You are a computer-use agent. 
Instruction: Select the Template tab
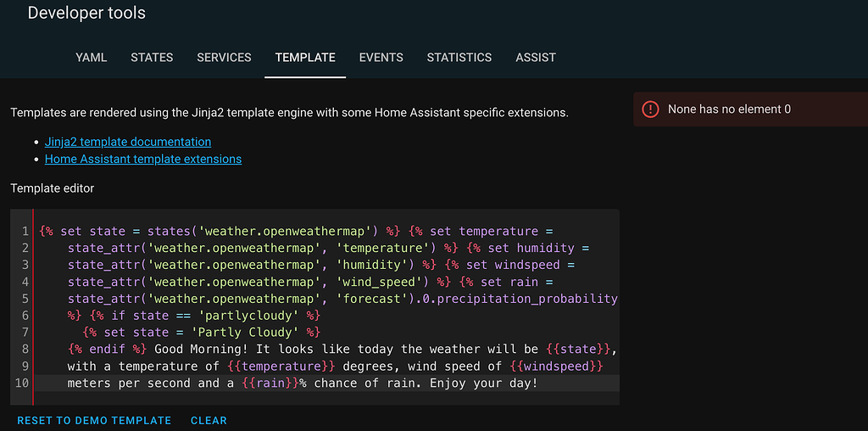[x=305, y=58]
